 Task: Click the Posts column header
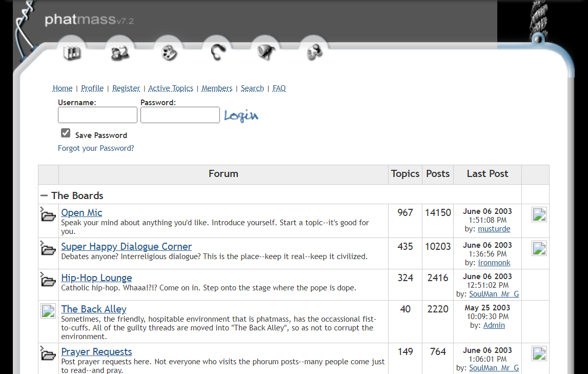(x=438, y=174)
